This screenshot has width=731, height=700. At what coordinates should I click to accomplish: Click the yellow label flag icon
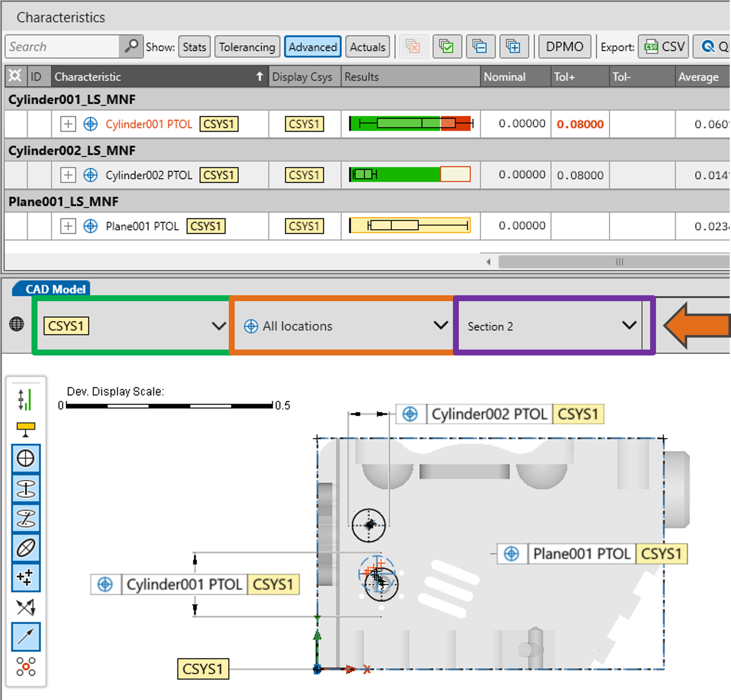(26, 430)
